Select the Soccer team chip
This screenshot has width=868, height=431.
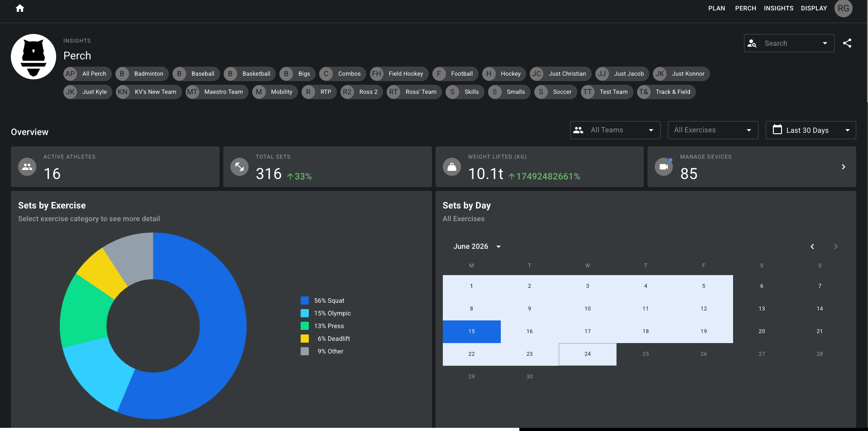556,92
